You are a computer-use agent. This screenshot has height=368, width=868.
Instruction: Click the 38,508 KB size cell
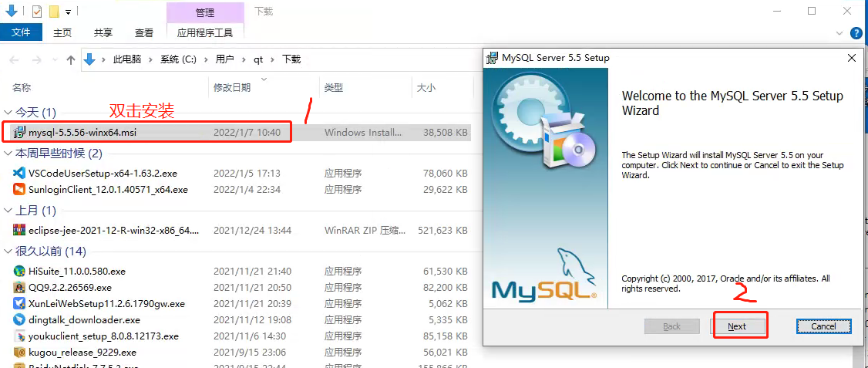tap(445, 133)
